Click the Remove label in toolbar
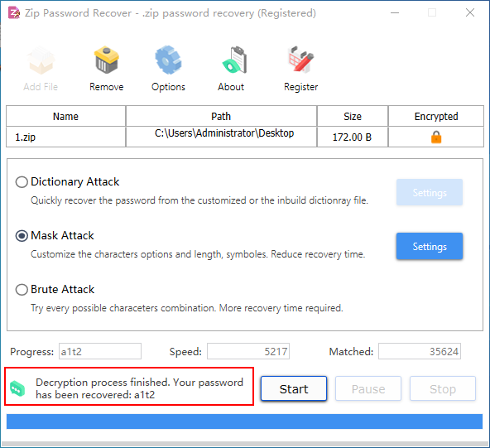The image size is (490, 448). click(x=107, y=87)
